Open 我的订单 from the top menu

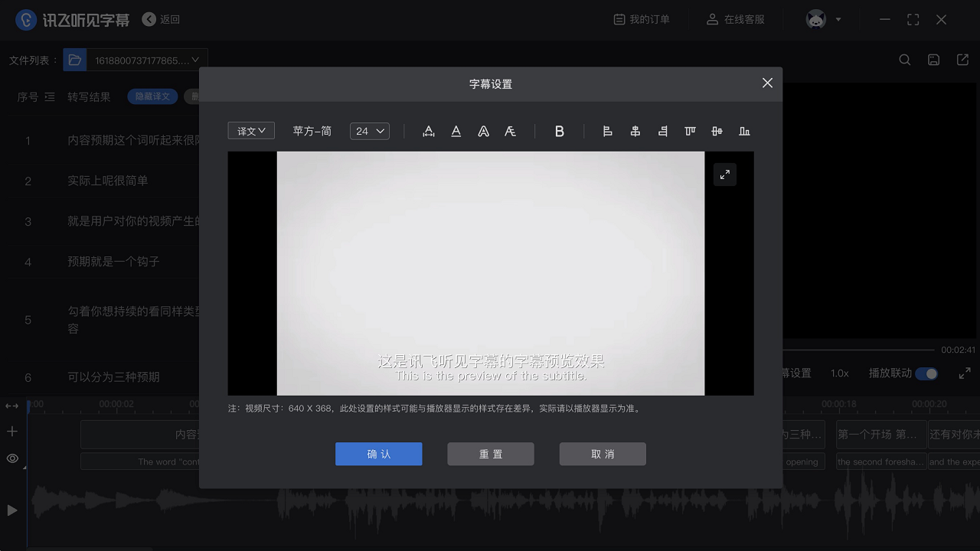click(642, 19)
